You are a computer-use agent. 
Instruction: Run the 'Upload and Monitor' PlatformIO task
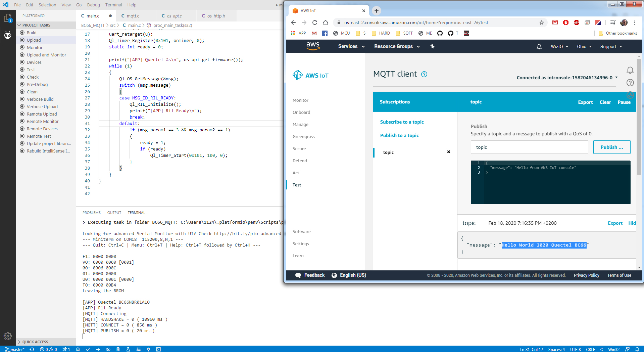pyautogui.click(x=46, y=55)
